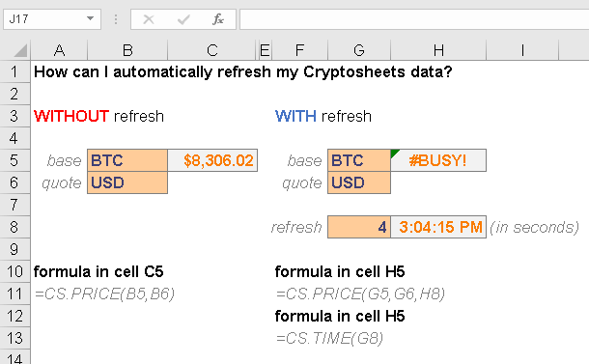Screen dimensions: 589x364
Task: Click the 'base' label next to G5
Action: coord(305,161)
